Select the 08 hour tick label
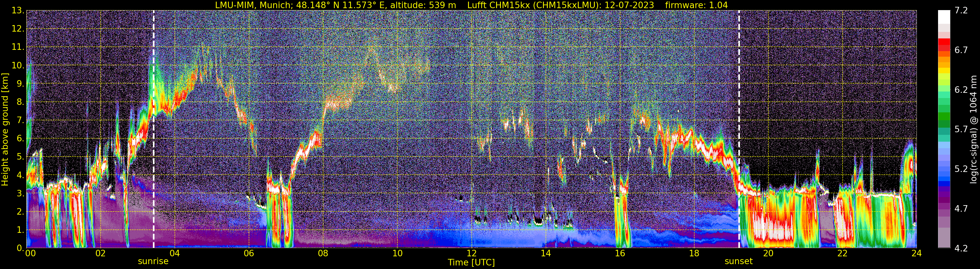Screen dimensions: 980x269 pos(323,253)
